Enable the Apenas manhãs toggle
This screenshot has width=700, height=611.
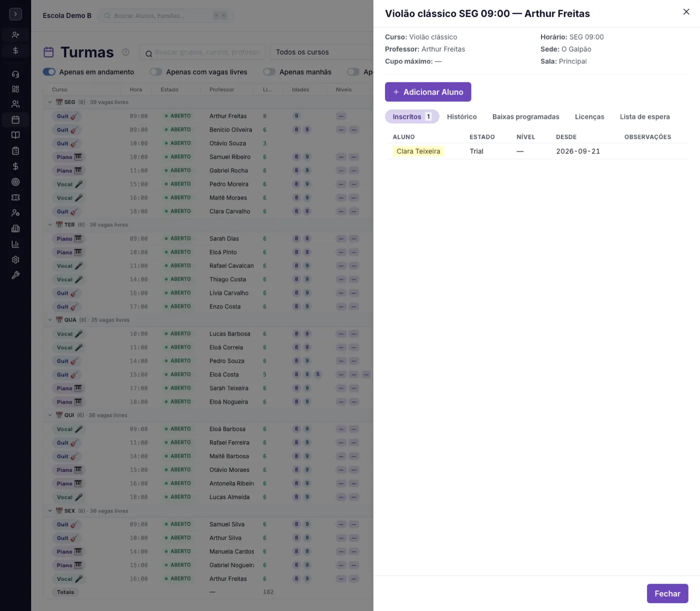click(269, 72)
